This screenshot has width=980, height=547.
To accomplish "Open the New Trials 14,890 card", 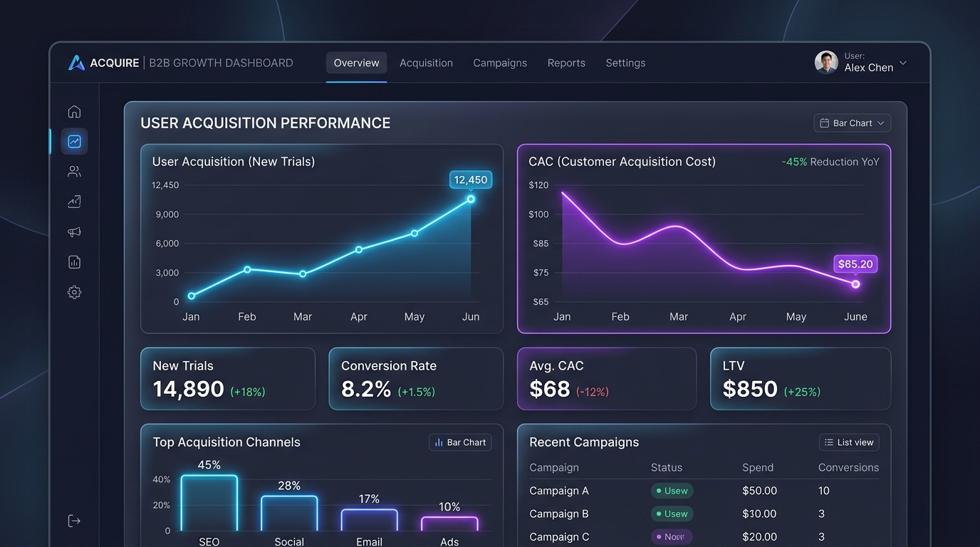I will pos(228,379).
